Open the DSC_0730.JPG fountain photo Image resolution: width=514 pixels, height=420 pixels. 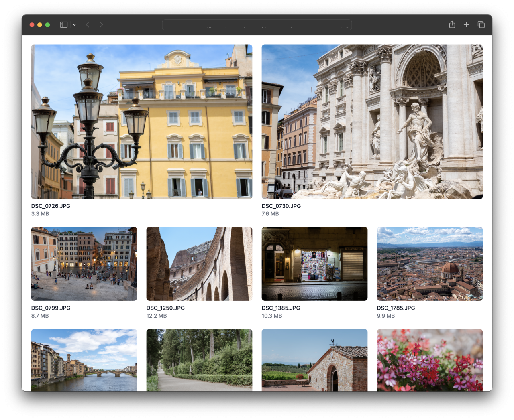pyautogui.click(x=372, y=122)
